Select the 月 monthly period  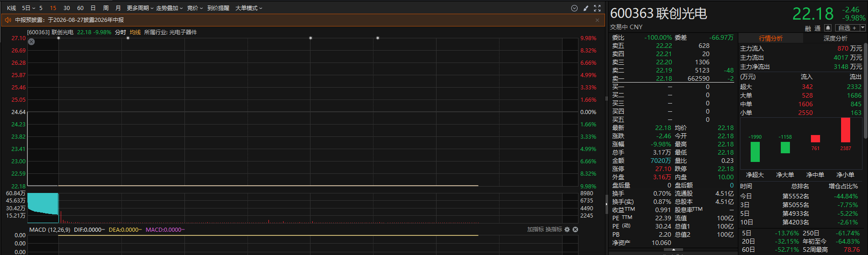(x=118, y=8)
